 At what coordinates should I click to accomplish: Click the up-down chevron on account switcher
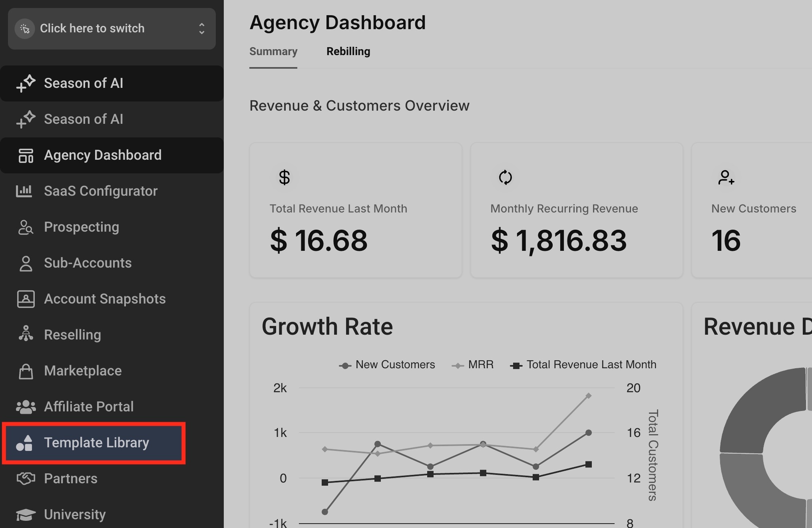pos(201,28)
